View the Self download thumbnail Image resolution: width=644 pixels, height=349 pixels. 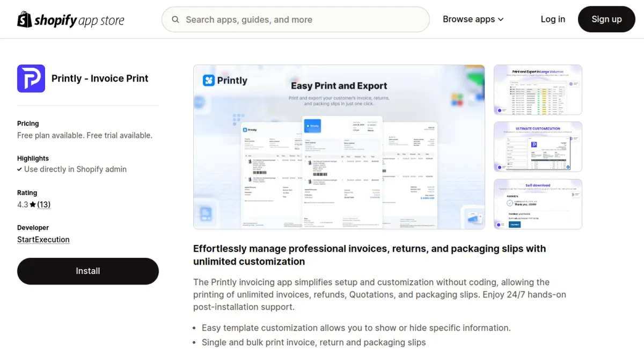point(538,204)
